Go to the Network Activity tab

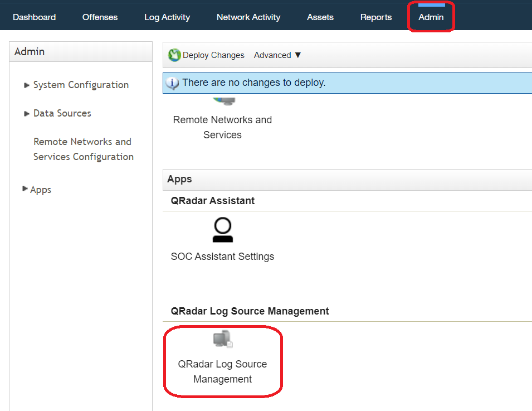[248, 17]
